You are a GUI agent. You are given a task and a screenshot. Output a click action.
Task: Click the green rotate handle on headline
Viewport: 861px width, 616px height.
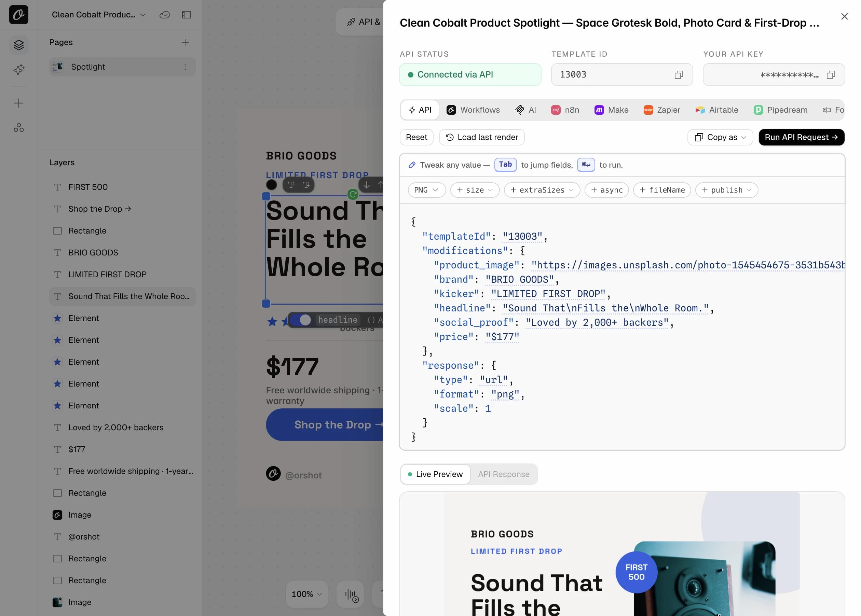tap(353, 194)
